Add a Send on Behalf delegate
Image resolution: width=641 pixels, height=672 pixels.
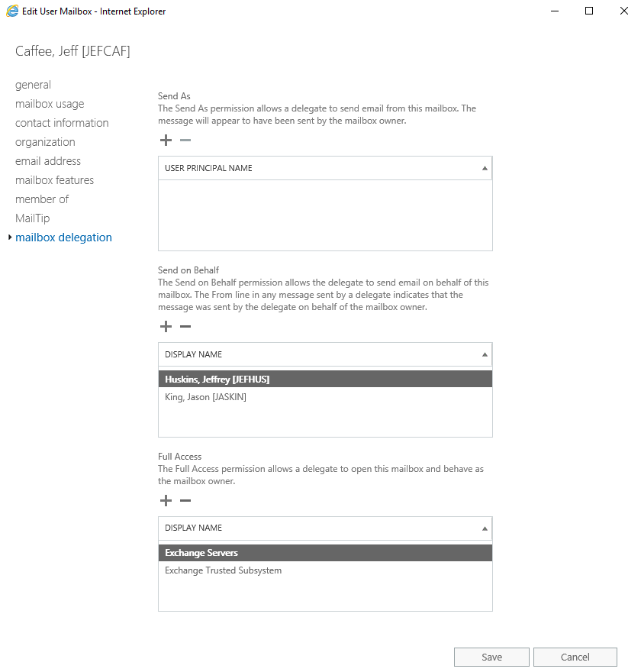pos(166,327)
